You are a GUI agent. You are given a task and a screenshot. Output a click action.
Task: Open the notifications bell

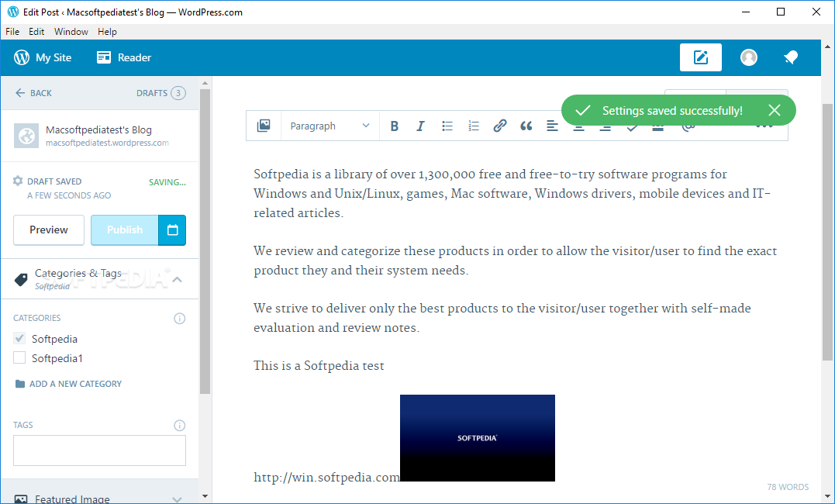[x=791, y=57]
